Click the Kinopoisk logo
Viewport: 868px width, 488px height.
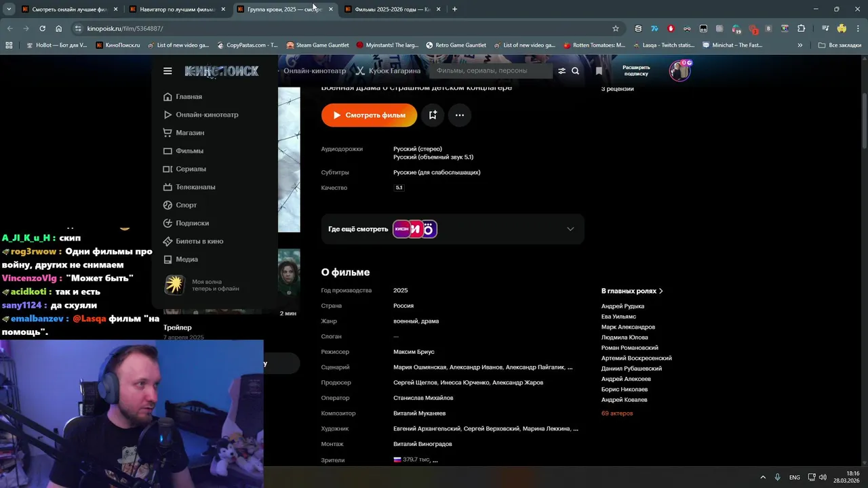coord(222,71)
